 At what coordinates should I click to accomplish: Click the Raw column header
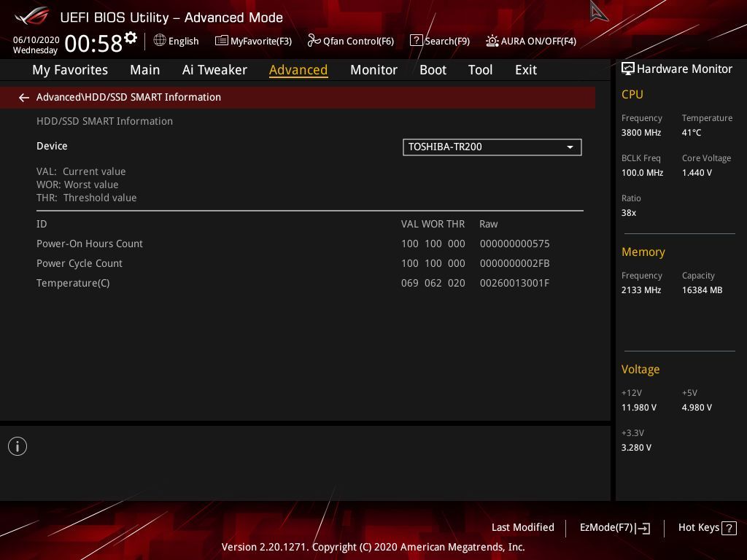point(488,225)
